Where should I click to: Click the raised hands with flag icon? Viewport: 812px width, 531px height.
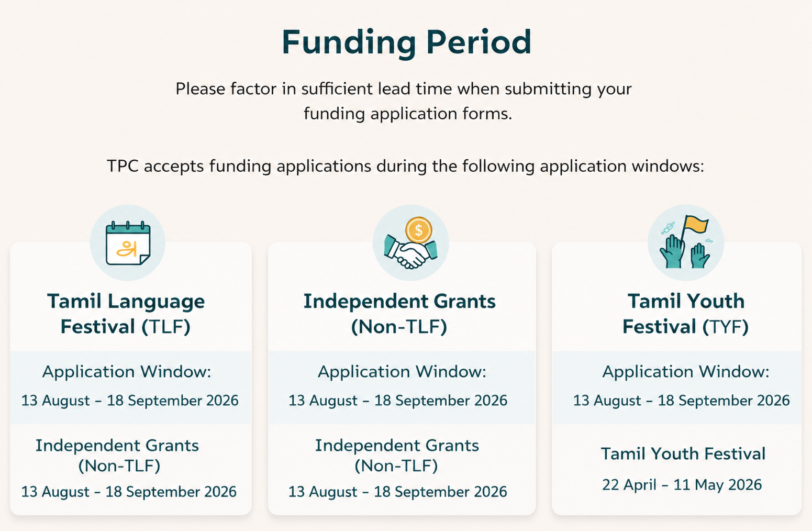pos(686,243)
